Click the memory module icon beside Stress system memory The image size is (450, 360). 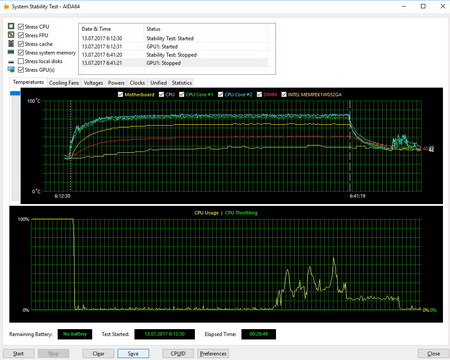pos(11,52)
